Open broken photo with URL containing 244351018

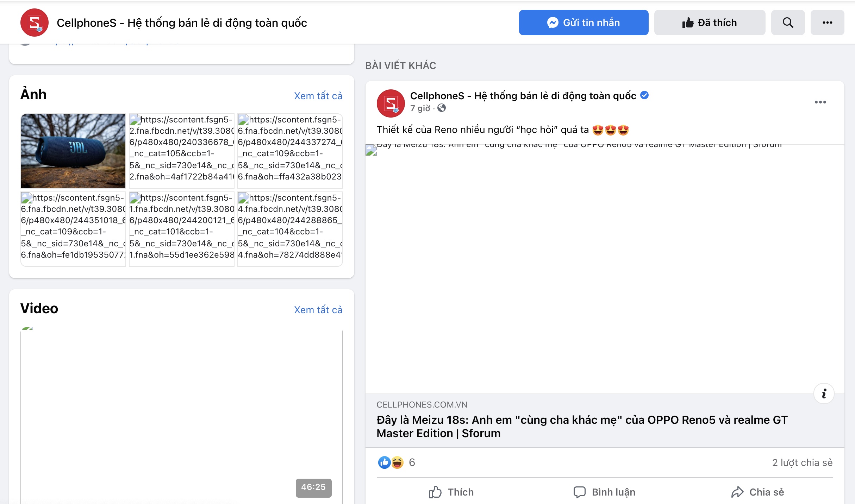click(x=73, y=229)
